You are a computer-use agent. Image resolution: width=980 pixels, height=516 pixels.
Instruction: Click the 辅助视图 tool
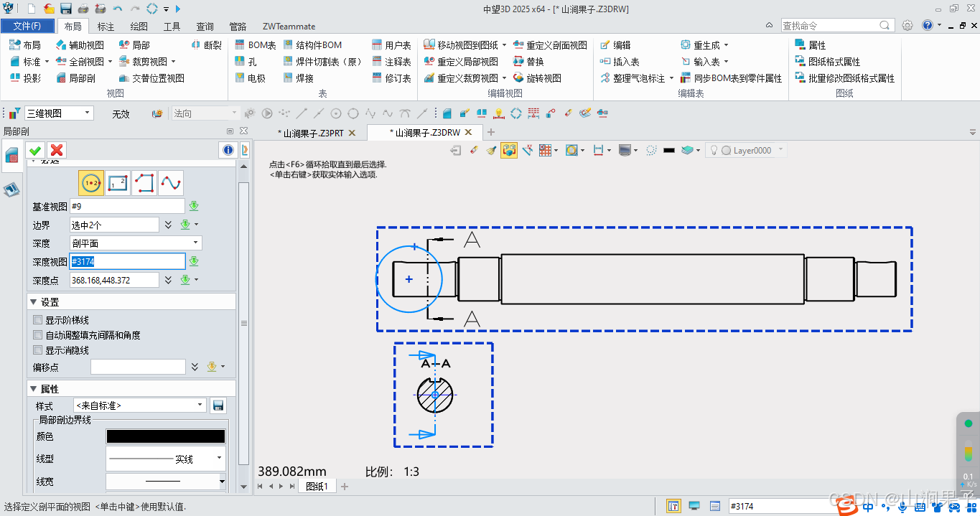coord(80,45)
